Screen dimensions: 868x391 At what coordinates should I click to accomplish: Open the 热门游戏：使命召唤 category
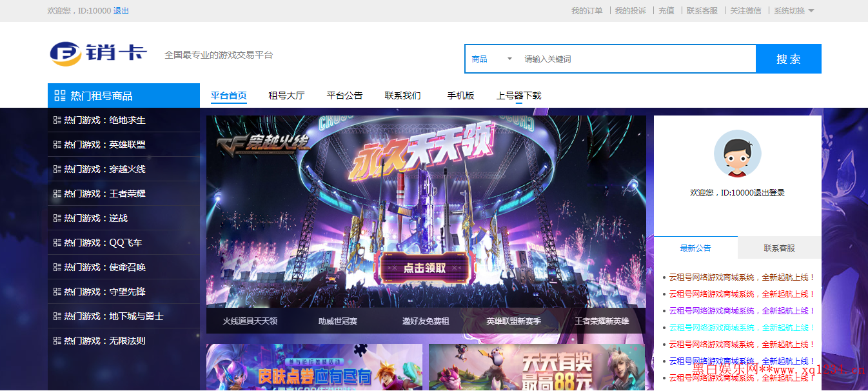click(x=124, y=267)
